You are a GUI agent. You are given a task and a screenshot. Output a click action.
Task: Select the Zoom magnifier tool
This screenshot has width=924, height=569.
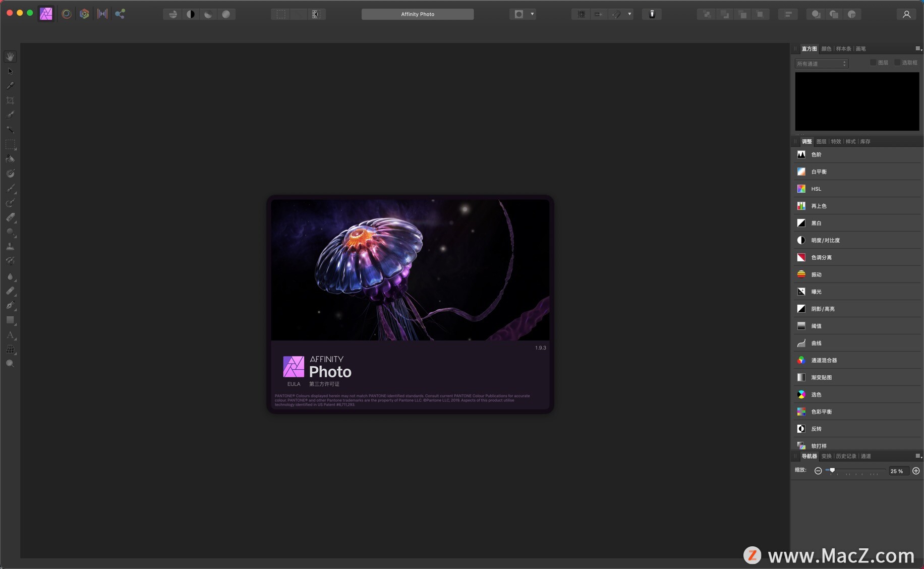(x=10, y=364)
